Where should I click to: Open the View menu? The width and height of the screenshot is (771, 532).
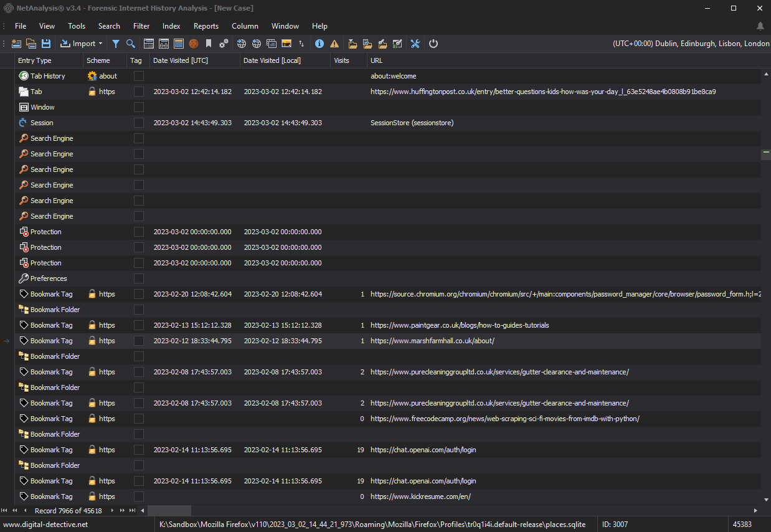(47, 26)
